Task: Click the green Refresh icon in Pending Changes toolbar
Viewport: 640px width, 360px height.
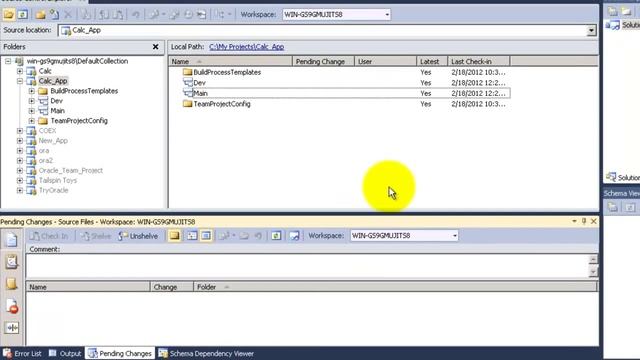Action: (x=276, y=236)
